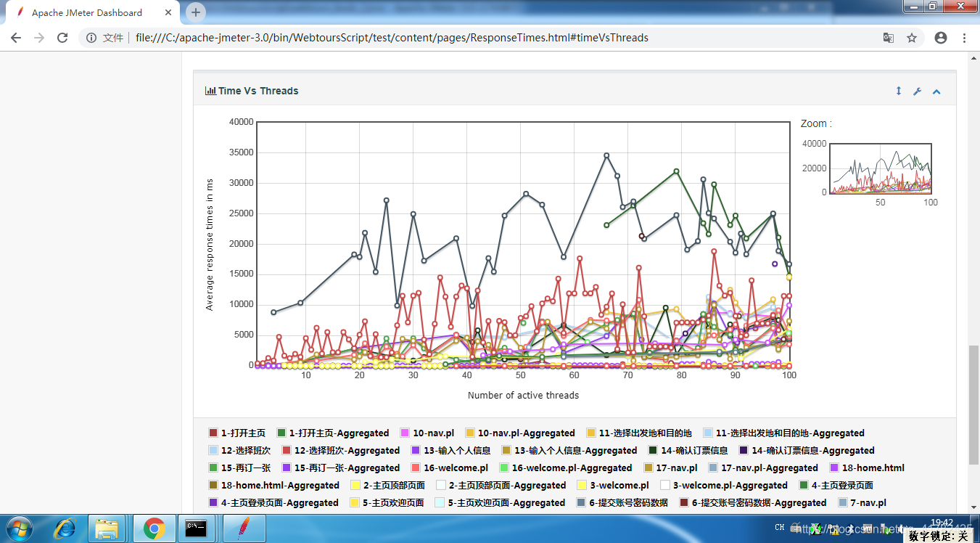Click the 18-home.html-Aggregated legend entry
This screenshot has width=980, height=543.
273,486
